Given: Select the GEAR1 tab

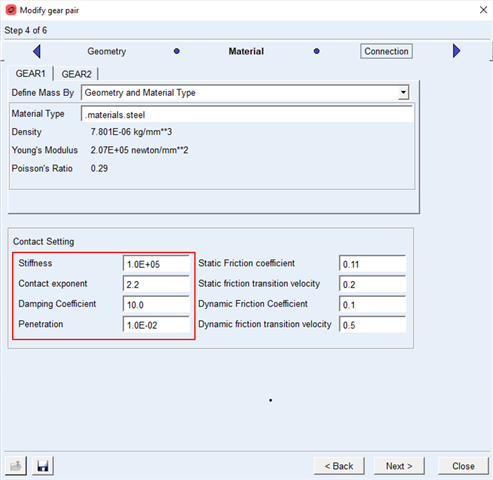Looking at the screenshot, I should (x=30, y=73).
